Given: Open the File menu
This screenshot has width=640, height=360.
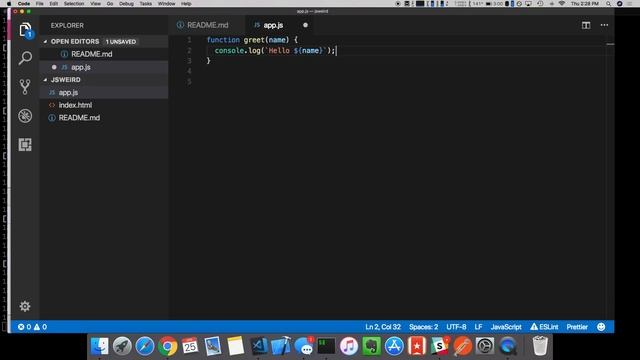Looking at the screenshot, I should [x=40, y=4].
